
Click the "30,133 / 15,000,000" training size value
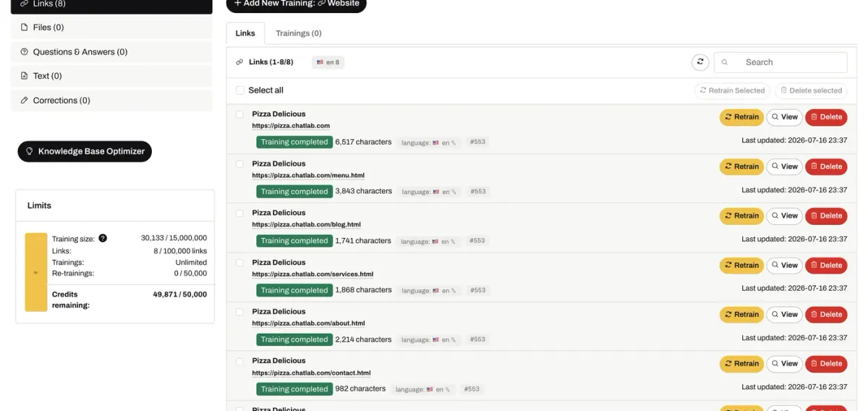click(174, 238)
